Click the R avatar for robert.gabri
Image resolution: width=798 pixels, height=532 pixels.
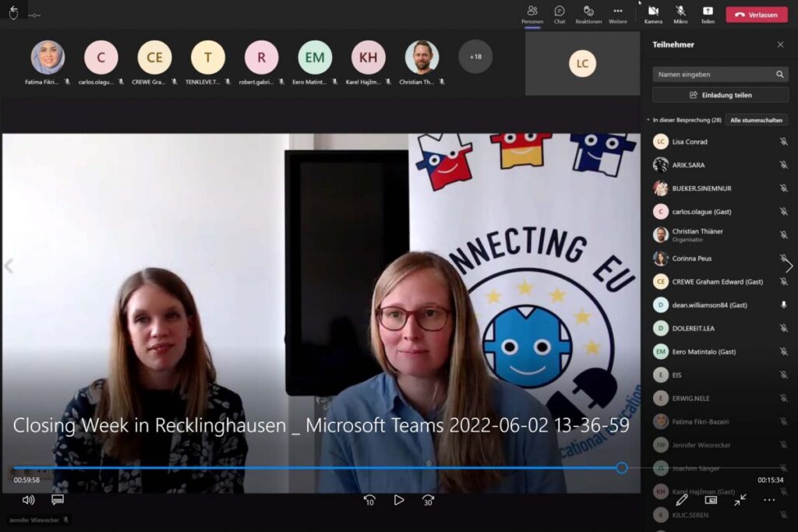[x=262, y=58]
